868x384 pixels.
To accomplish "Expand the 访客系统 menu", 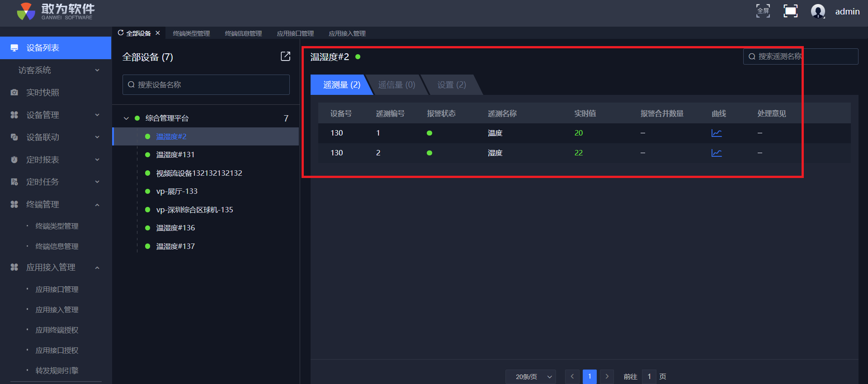I will point(56,70).
